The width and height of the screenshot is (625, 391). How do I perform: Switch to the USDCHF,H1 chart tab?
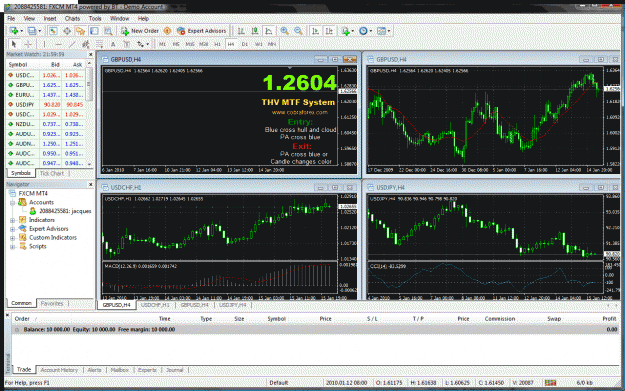155,305
